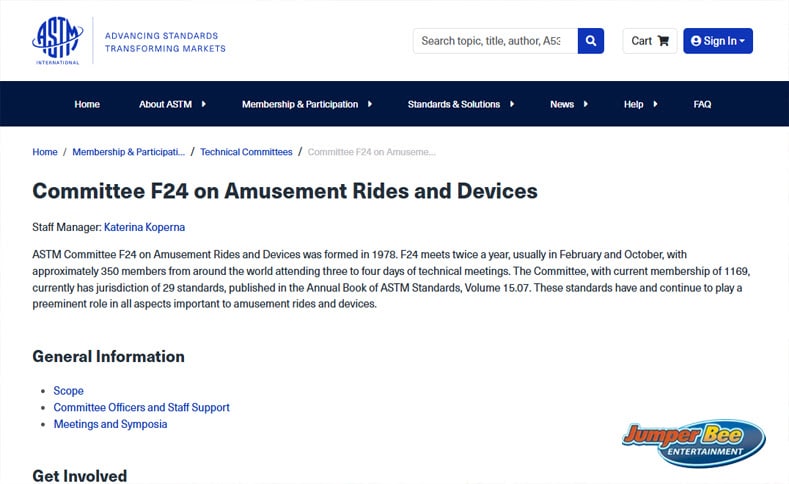This screenshot has height=484, width=789.
Task: View Meetings and Symposia link
Action: tap(110, 424)
